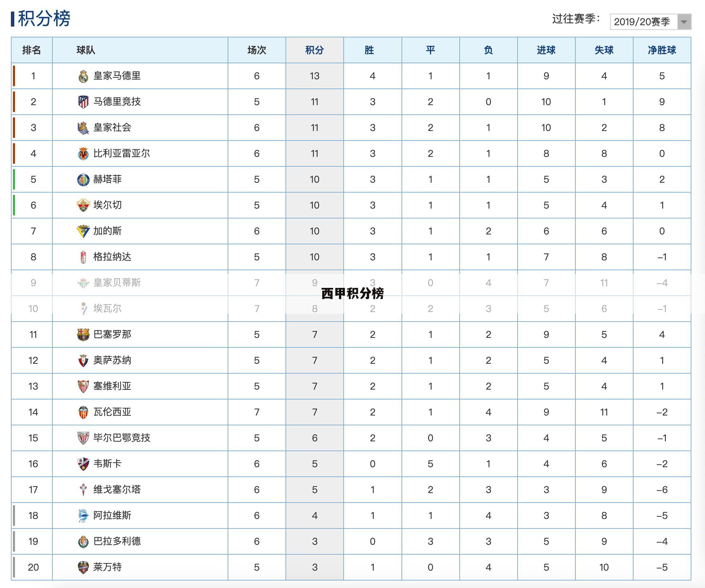Click the Granada crest icon
This screenshot has width=705, height=588.
coord(83,257)
